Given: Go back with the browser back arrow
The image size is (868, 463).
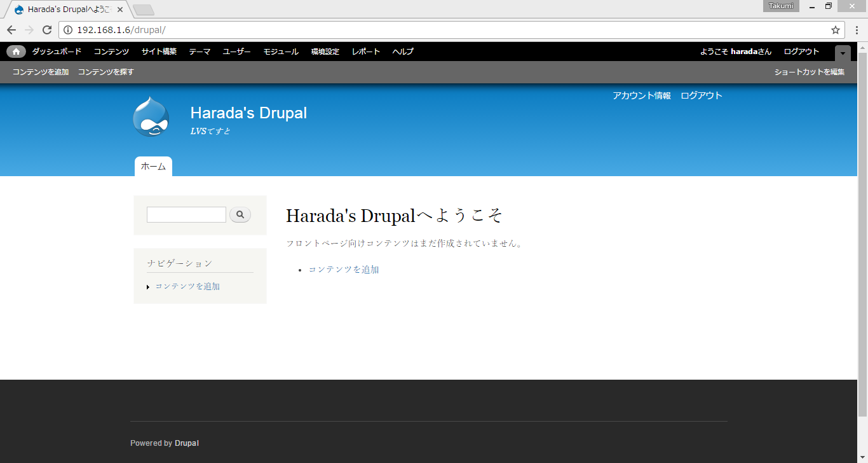Looking at the screenshot, I should pyautogui.click(x=11, y=30).
